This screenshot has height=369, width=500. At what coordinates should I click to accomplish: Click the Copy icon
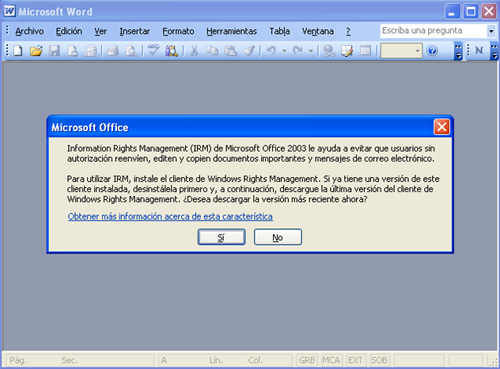(212, 51)
